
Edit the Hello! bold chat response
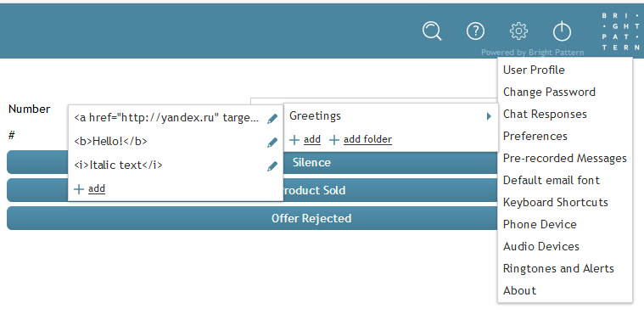[272, 143]
